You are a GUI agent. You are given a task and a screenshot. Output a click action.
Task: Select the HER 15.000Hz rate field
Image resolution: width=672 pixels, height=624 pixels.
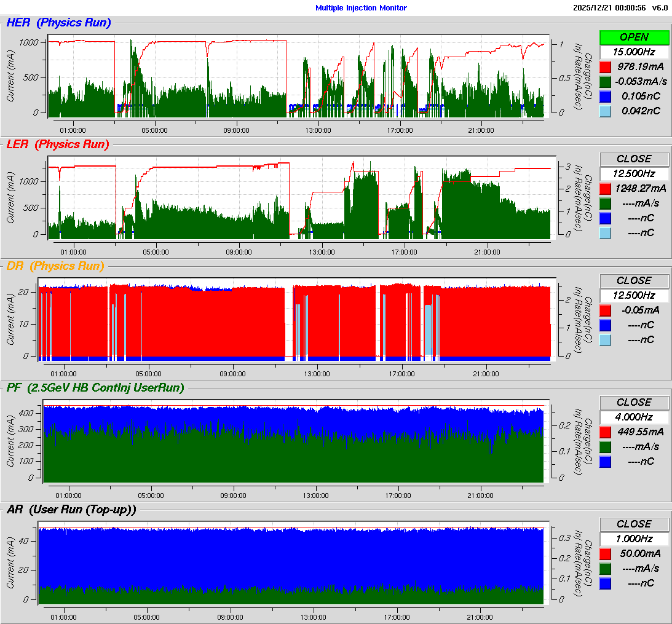634,52
